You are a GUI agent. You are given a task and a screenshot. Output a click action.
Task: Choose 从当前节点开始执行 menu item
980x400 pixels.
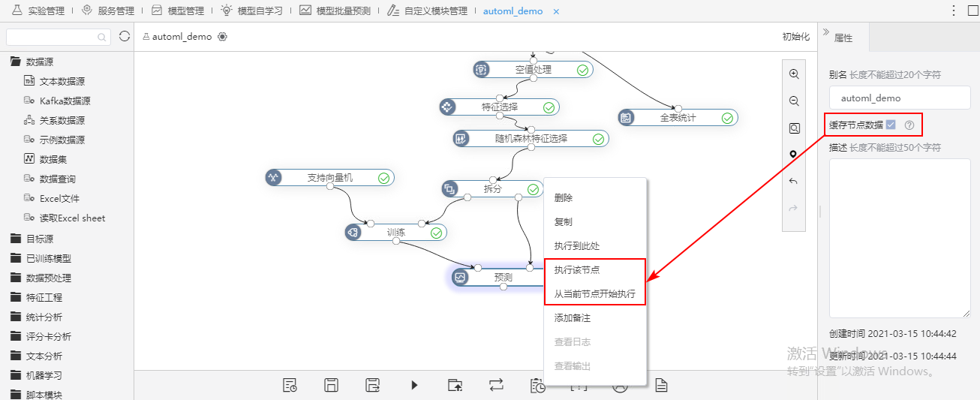[594, 294]
